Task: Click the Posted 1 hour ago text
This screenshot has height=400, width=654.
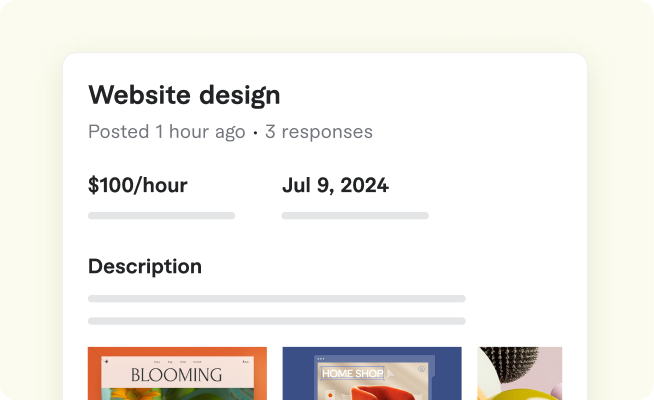Action: [x=166, y=132]
